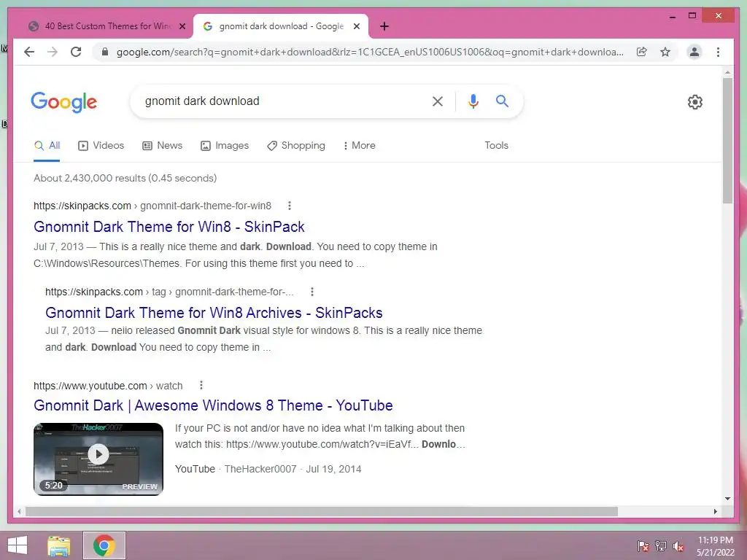747x560 pixels.
Task: Click skinpacks.com gnomnit-dark-theme-for-win8 URL
Action: [152, 206]
